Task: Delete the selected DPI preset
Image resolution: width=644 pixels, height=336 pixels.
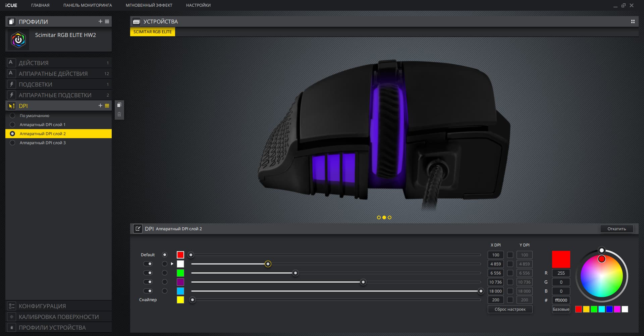Action: pos(119,114)
